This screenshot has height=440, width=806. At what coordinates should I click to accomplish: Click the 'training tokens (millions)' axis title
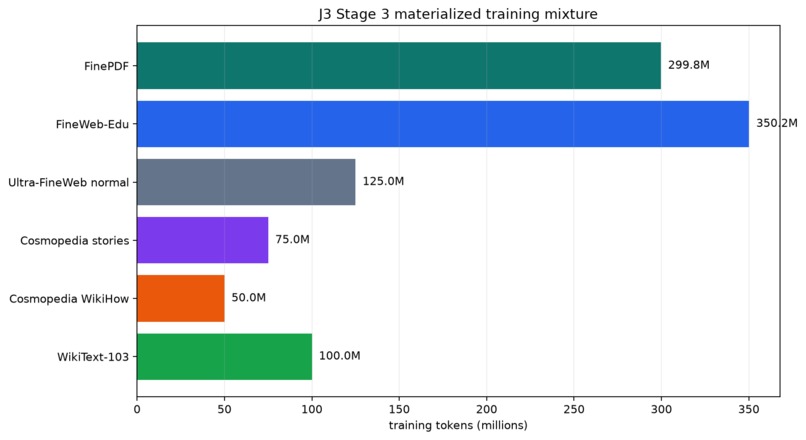(458, 425)
